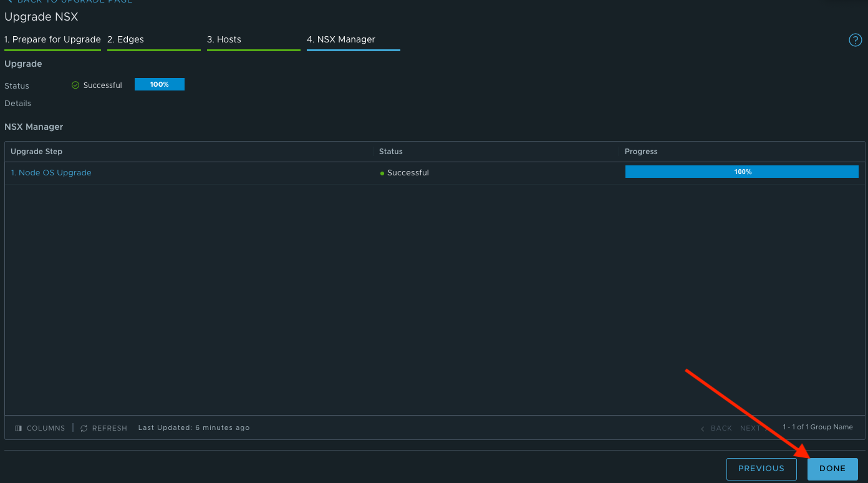This screenshot has height=483, width=868.
Task: Click the Upgrade Step column header
Action: [36, 152]
